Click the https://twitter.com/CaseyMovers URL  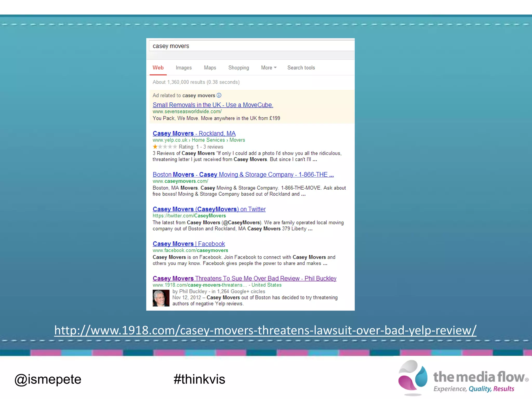(189, 216)
